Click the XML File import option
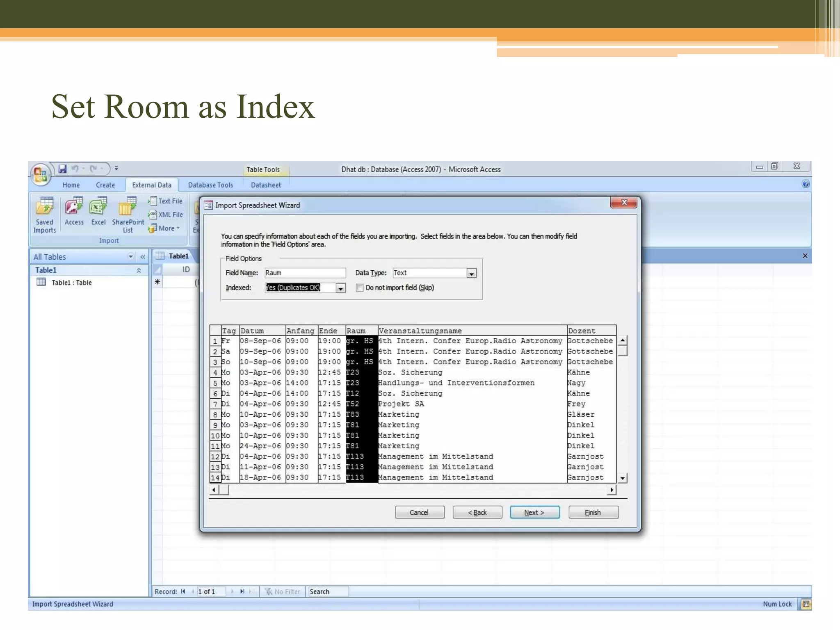840x630 pixels. point(166,215)
